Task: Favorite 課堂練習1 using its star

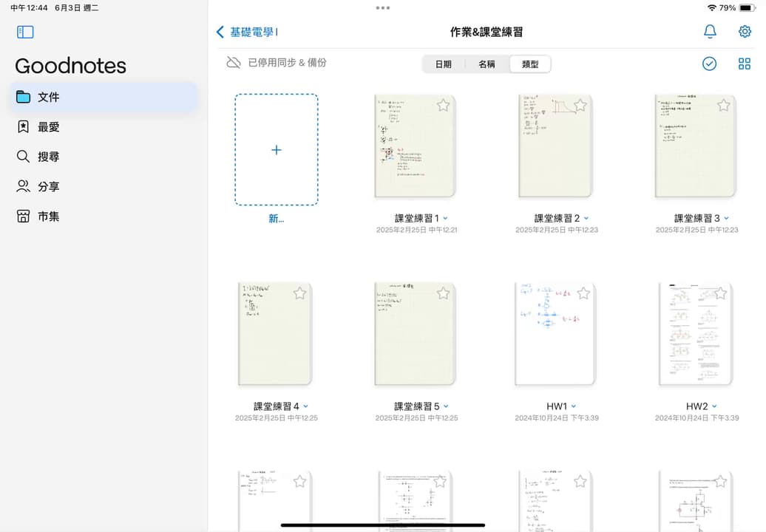Action: coord(443,105)
